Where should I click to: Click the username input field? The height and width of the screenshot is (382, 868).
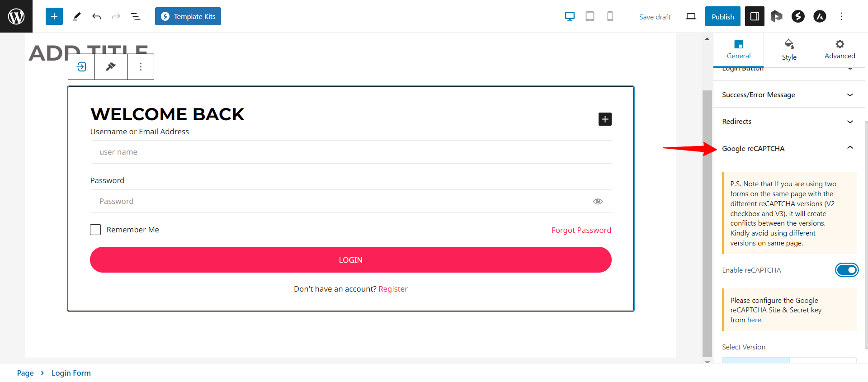[x=351, y=152]
